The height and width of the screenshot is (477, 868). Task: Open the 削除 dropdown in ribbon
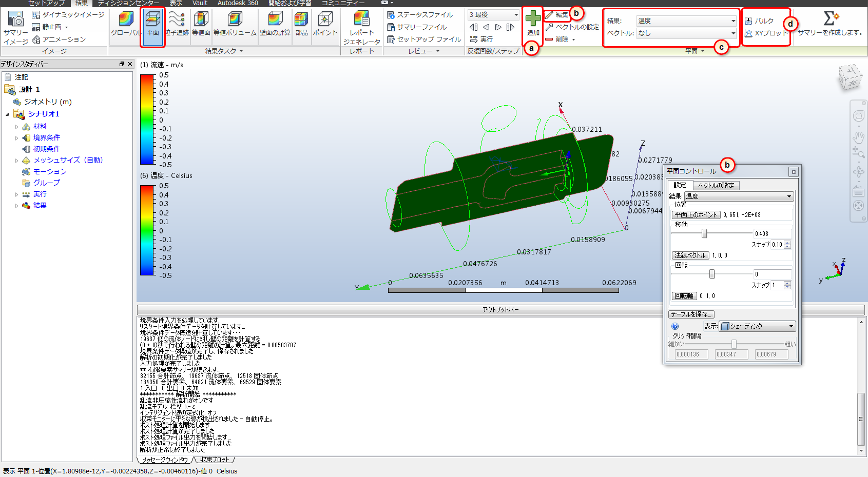point(573,39)
